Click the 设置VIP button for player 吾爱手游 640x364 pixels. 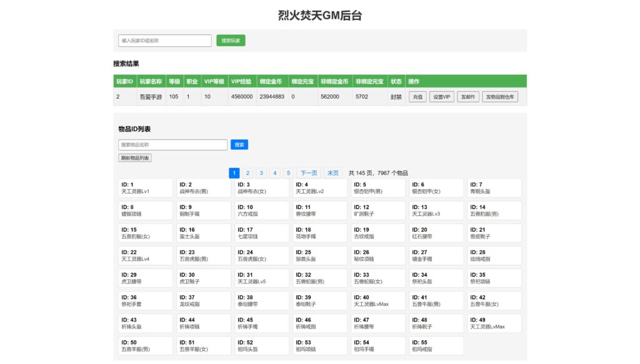(x=441, y=97)
